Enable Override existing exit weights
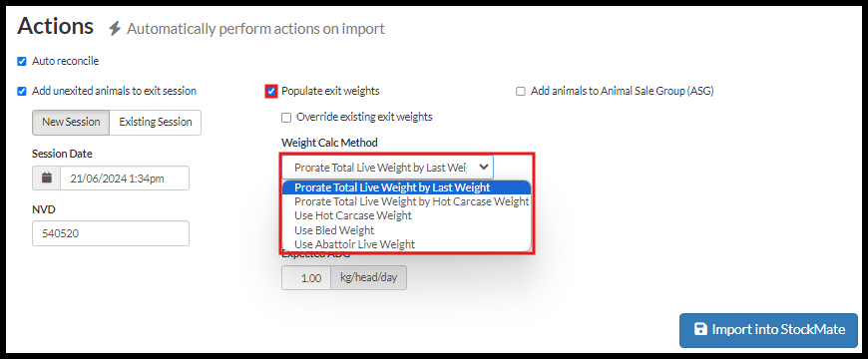This screenshot has width=868, height=359. pyautogui.click(x=286, y=118)
